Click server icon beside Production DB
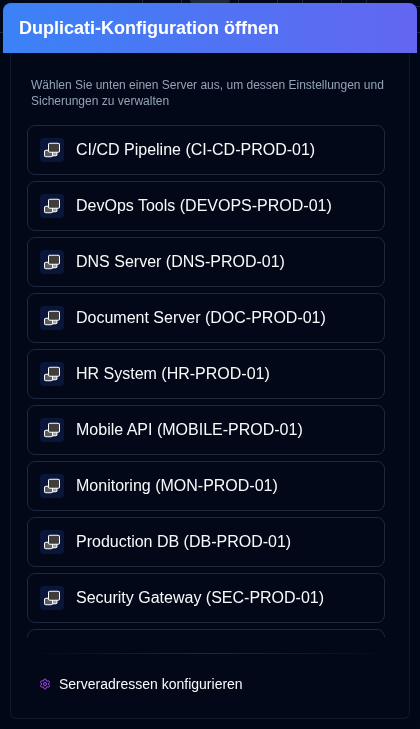Image resolution: width=420 pixels, height=729 pixels. 52,542
